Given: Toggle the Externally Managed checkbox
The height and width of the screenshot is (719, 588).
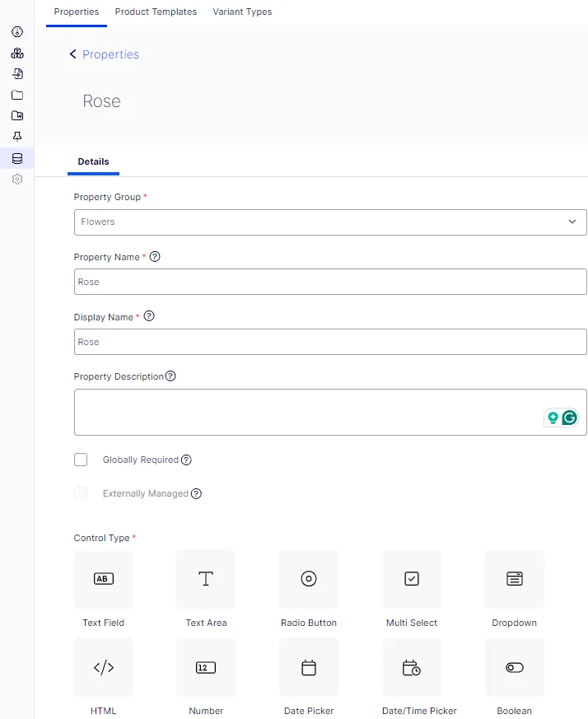Looking at the screenshot, I should tap(81, 493).
